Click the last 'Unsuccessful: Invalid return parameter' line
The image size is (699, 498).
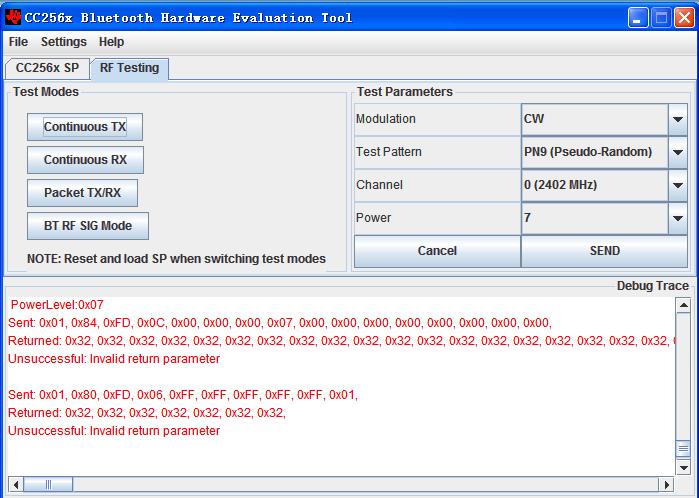[114, 431]
